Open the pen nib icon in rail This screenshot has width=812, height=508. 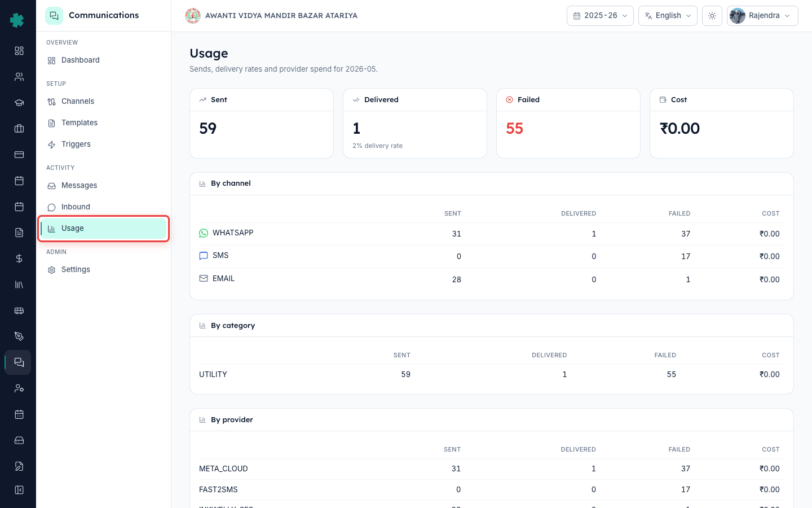point(19,336)
